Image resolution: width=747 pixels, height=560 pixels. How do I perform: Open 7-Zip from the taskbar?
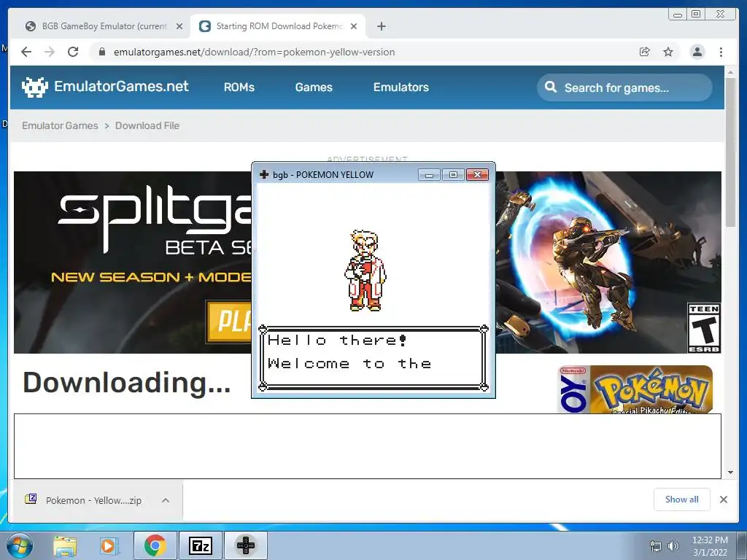200,545
